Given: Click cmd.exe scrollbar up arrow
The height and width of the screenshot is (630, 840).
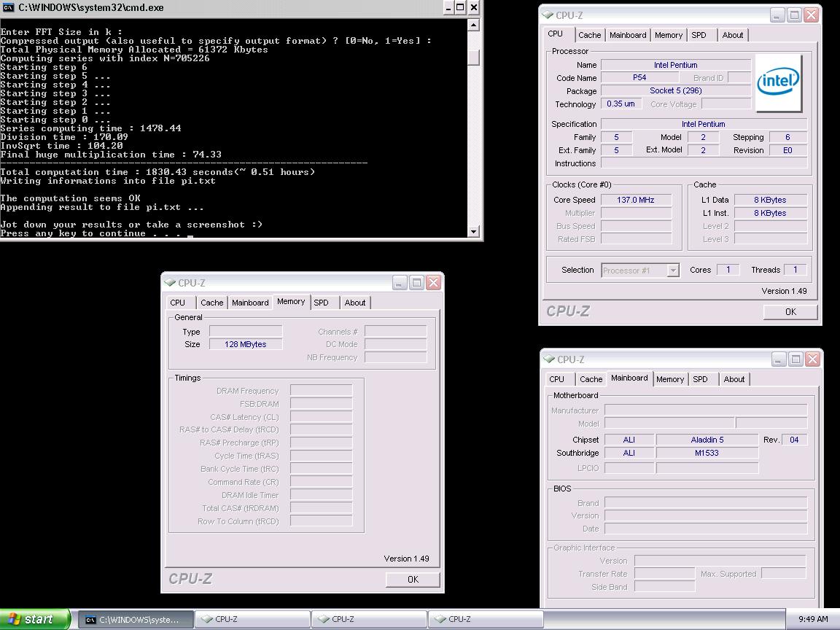Looking at the screenshot, I should 473,26.
